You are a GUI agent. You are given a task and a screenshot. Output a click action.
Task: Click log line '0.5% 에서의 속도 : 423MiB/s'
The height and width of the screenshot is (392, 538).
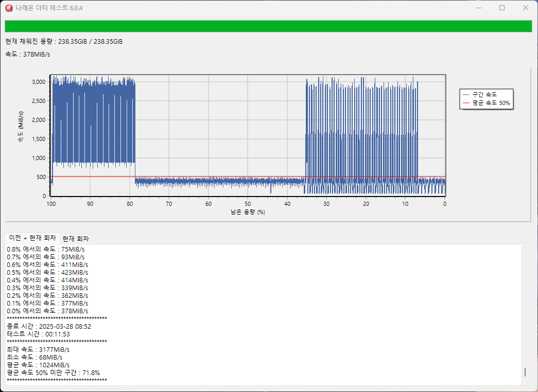coord(47,272)
